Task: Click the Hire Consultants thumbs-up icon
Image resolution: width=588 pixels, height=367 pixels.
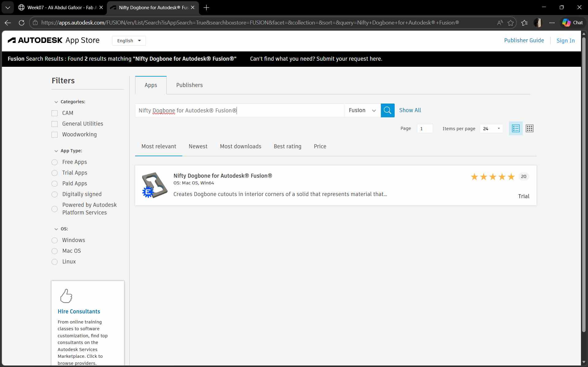Action: point(66,296)
